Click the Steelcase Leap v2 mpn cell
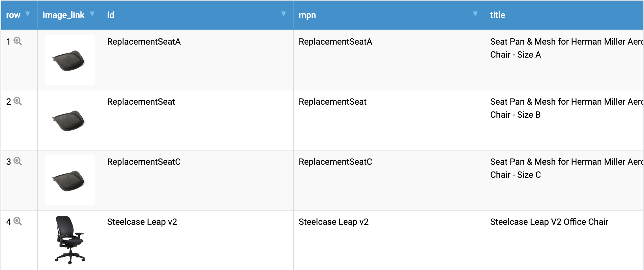644x270 pixels. click(x=333, y=222)
